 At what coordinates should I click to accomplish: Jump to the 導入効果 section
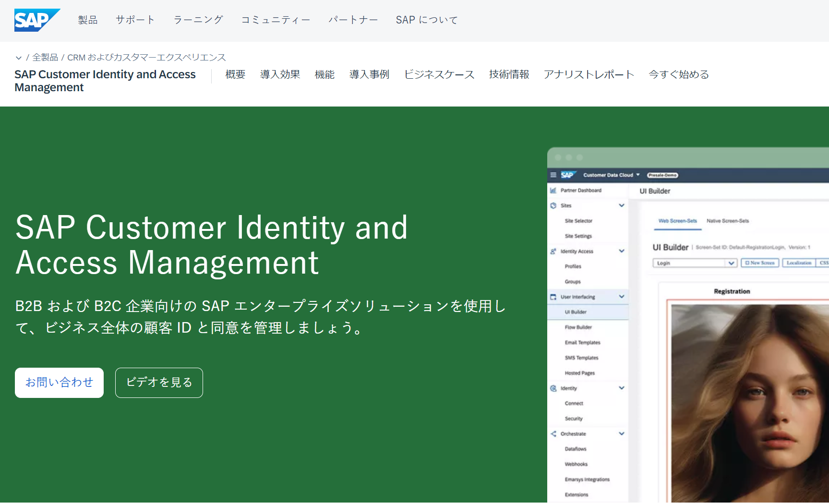[x=280, y=74]
